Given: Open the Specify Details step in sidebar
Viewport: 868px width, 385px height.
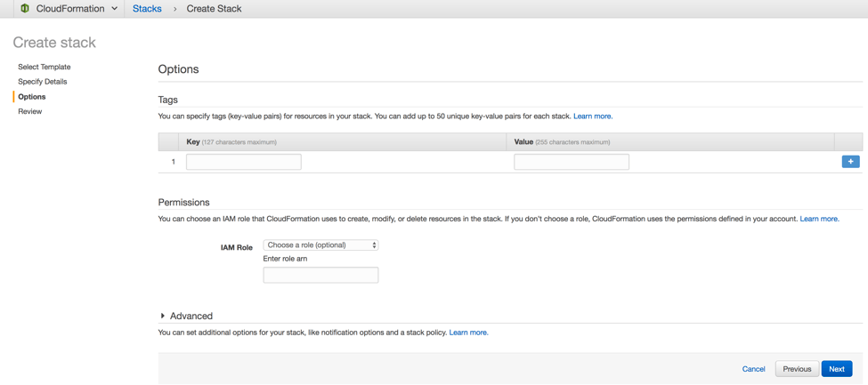Looking at the screenshot, I should 42,82.
